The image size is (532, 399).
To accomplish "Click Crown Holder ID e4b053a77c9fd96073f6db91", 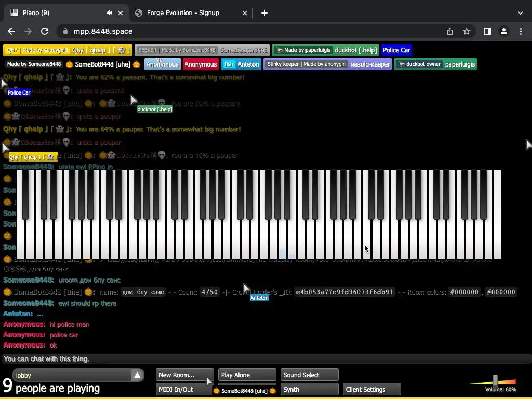I will click(x=344, y=292).
